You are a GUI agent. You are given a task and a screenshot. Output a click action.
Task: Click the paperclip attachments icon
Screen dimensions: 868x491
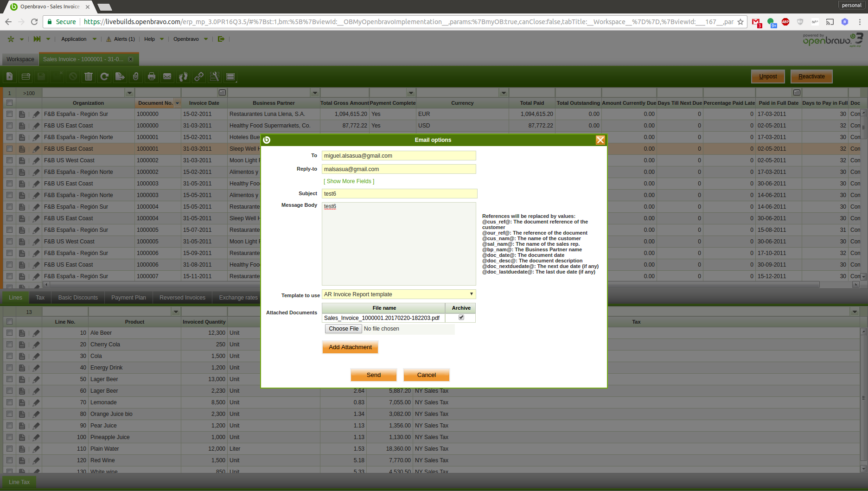pyautogui.click(x=136, y=77)
